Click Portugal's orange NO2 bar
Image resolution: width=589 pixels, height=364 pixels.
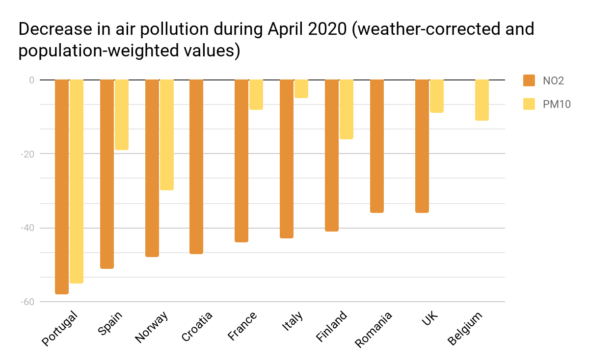point(62,186)
